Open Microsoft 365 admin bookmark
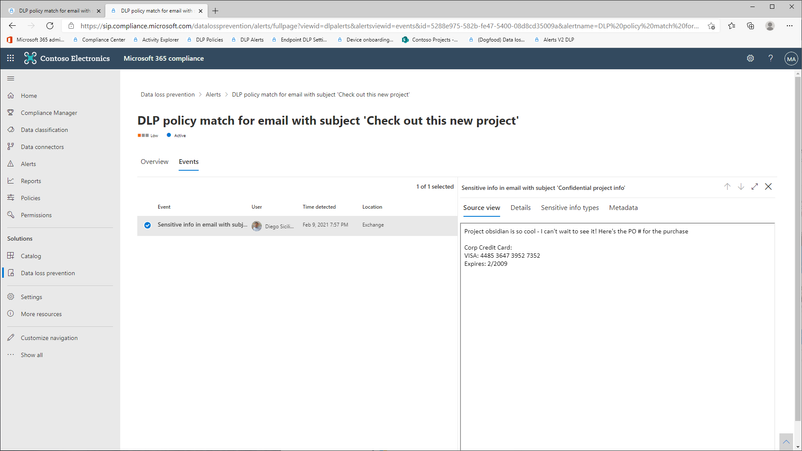 35,39
